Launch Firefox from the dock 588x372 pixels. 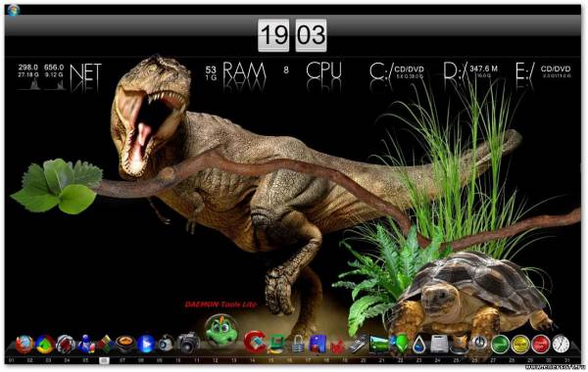click(x=24, y=344)
